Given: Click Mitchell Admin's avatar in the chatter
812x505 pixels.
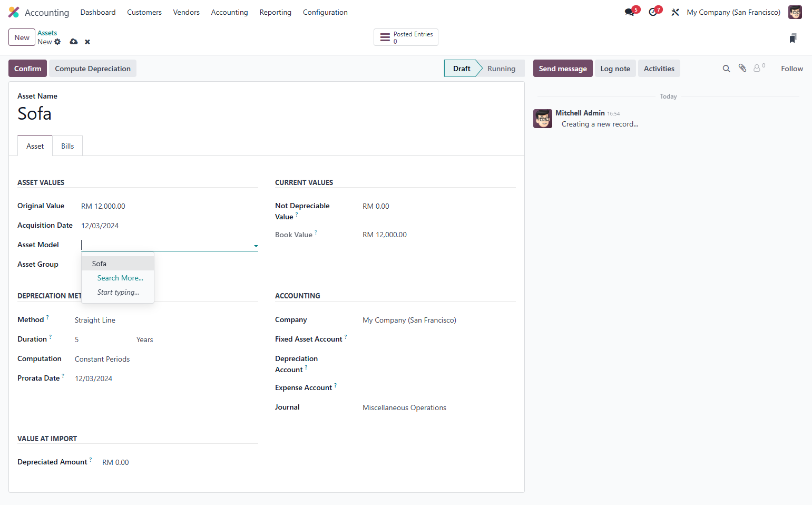Looking at the screenshot, I should 543,119.
